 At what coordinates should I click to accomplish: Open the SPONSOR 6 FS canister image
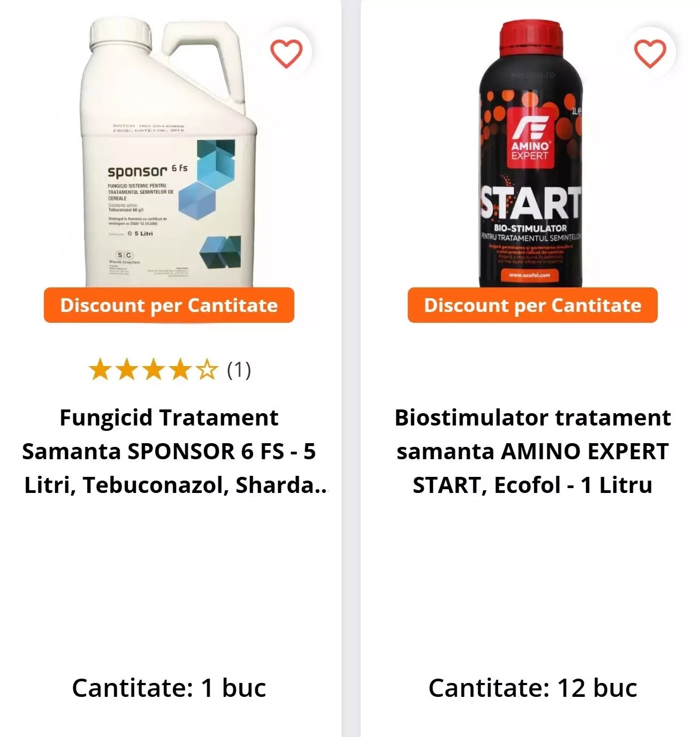169,153
